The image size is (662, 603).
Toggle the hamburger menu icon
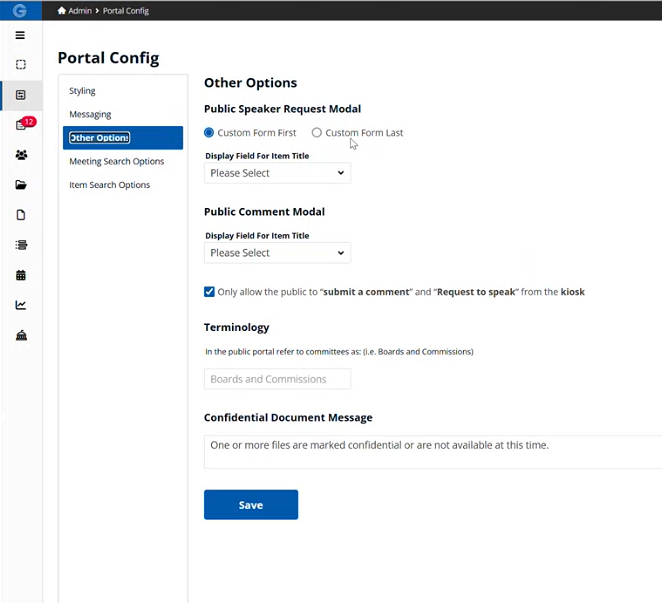point(20,35)
